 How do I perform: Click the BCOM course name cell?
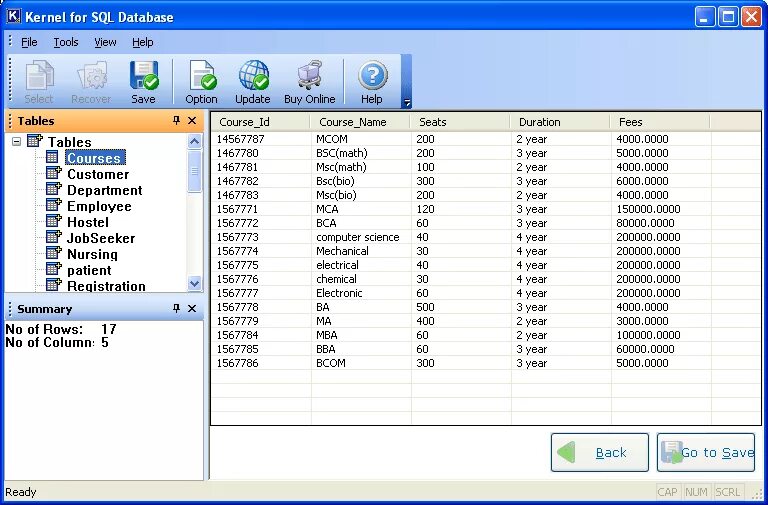pyautogui.click(x=361, y=363)
